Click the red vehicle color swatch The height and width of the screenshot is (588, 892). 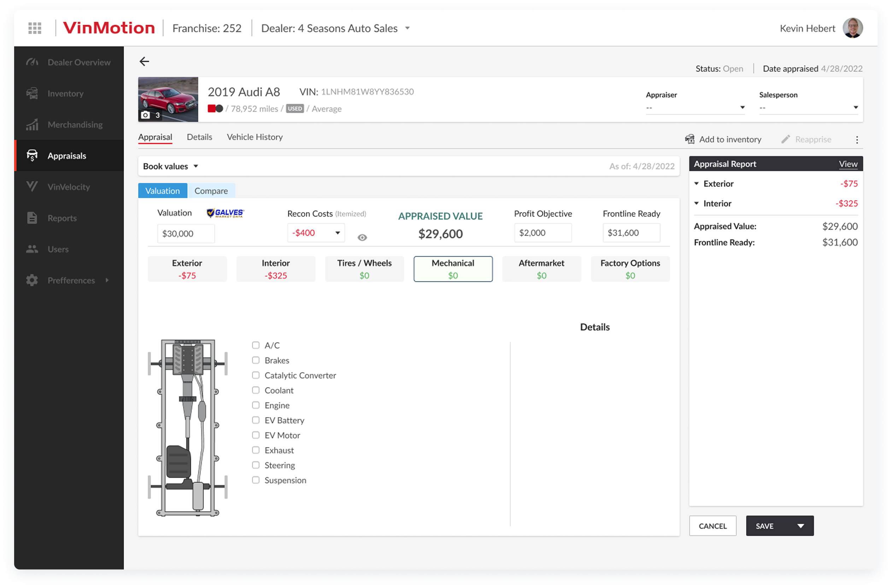coord(211,109)
